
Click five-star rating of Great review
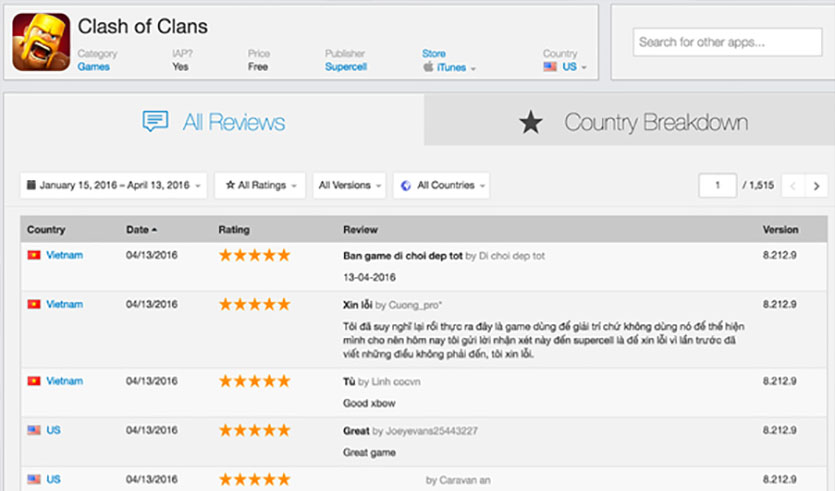[255, 430]
